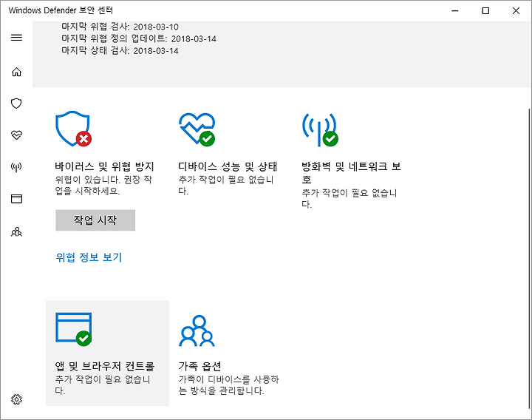Screen dimensions: 532x420
Task: Open the hamburger navigation menu
Action: click(x=16, y=38)
